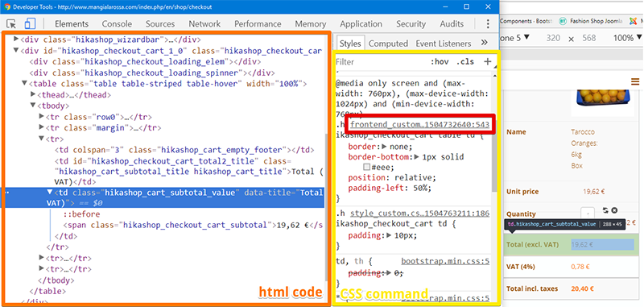Viewport: 644px width, 307px height.
Task: Collapse the hikashop_checkout_cart_1_0 div node
Action: [x=16, y=51]
